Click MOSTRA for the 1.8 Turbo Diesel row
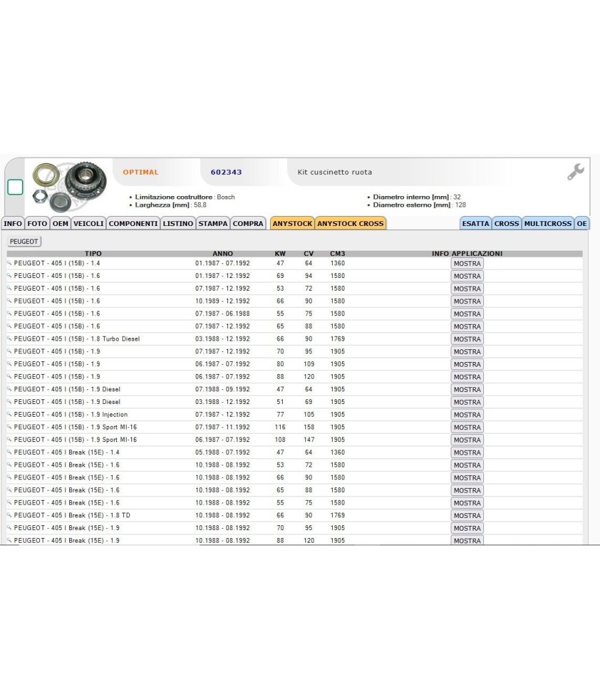 [x=467, y=339]
